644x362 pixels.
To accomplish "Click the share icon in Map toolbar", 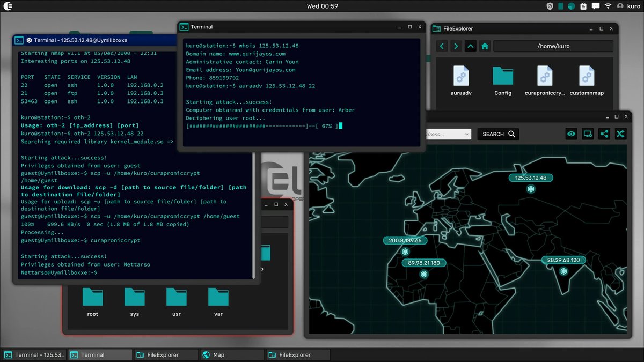I will pyautogui.click(x=604, y=134).
